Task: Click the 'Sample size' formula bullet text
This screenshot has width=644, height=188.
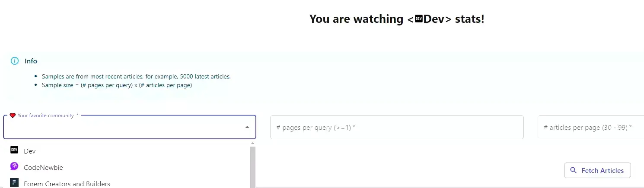Action: pyautogui.click(x=117, y=85)
